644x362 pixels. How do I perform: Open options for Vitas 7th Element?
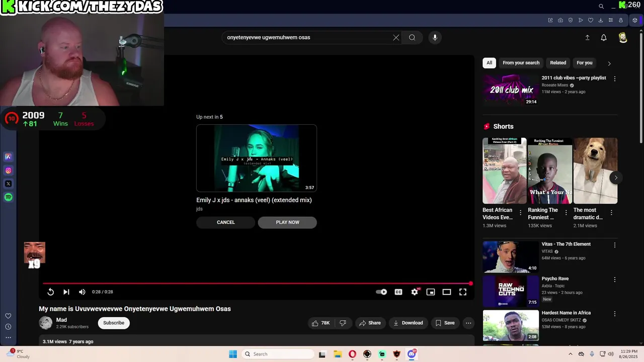(614, 245)
